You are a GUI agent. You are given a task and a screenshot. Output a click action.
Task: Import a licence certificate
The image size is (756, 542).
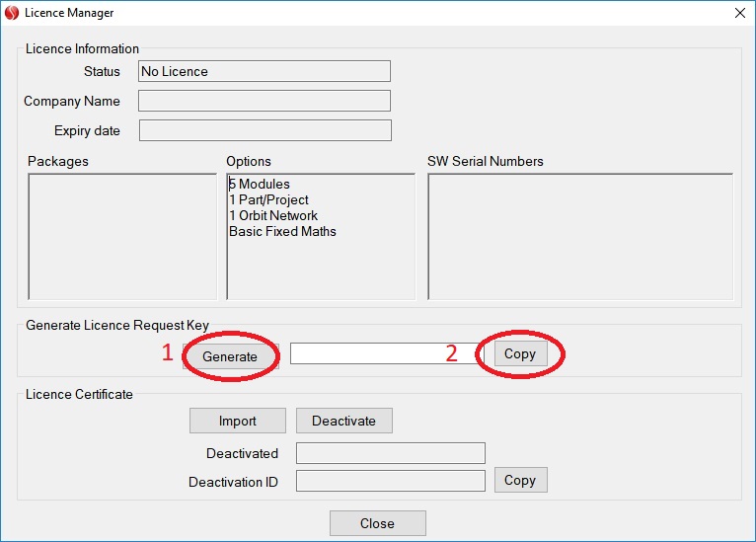point(237,421)
